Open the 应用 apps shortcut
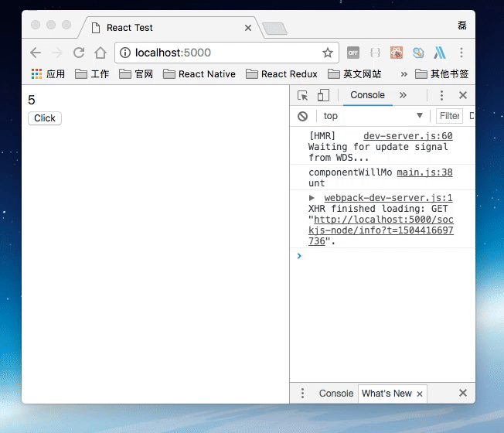This screenshot has width=504, height=433. 48,74
